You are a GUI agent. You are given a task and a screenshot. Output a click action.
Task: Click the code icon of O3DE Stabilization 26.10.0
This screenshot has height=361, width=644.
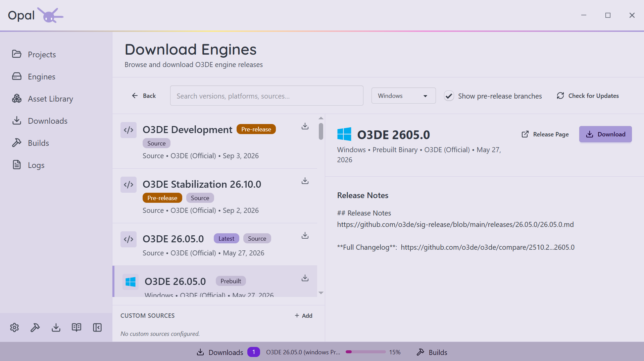pos(129,185)
